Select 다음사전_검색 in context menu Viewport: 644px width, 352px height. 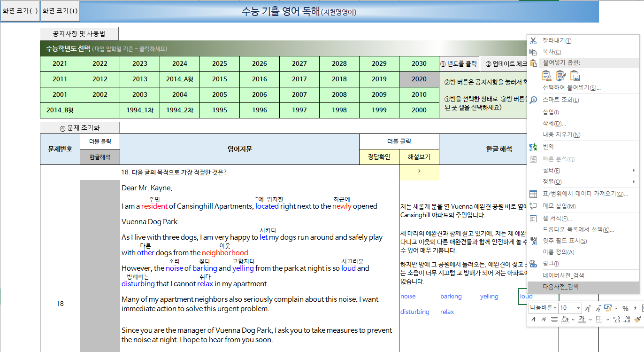pos(583,287)
